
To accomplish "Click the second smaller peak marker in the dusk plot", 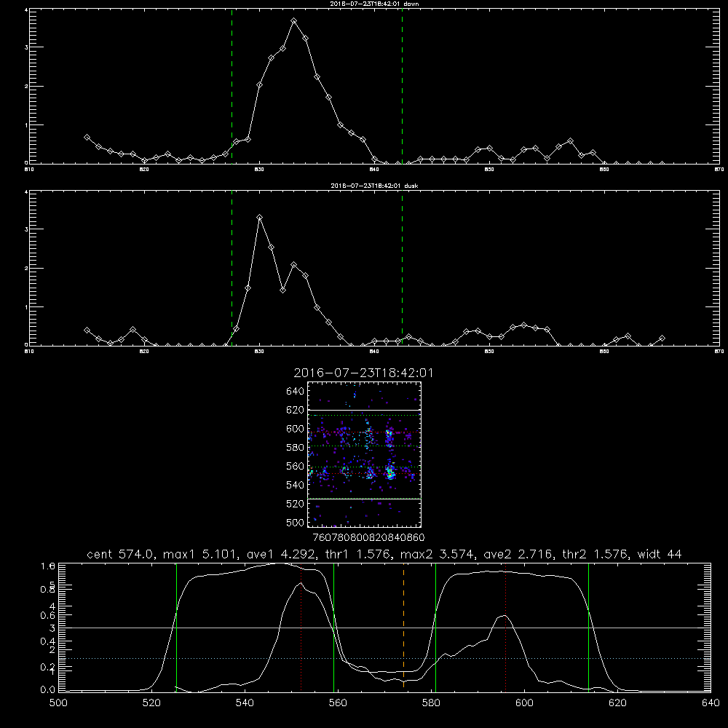I will point(294,265).
